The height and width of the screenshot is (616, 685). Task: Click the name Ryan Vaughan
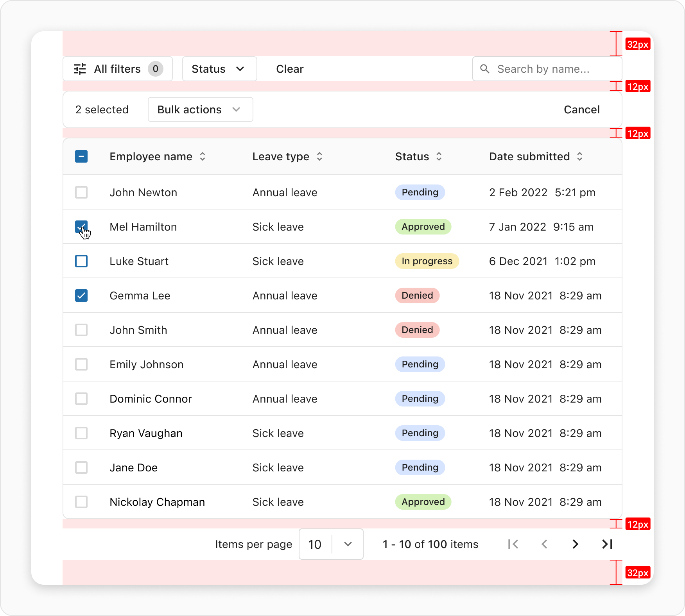[x=146, y=433]
